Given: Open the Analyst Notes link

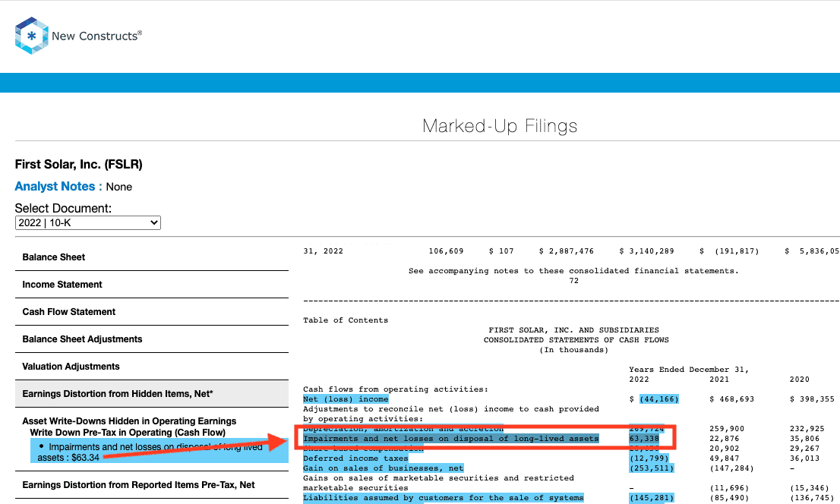Looking at the screenshot, I should 58,187.
